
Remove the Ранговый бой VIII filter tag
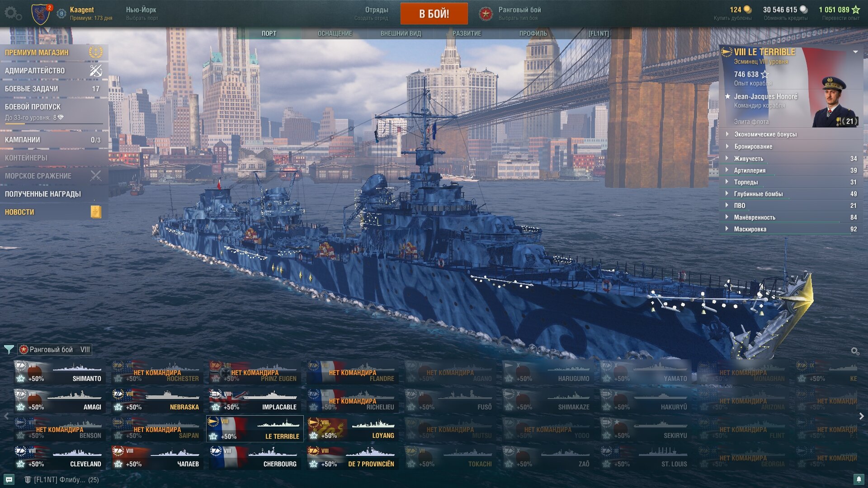[55, 349]
